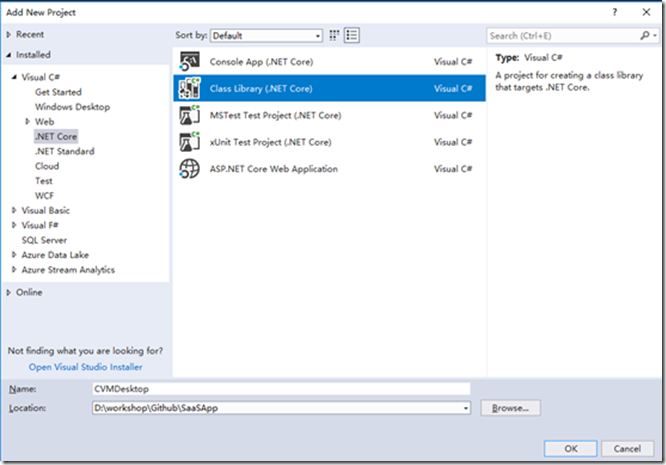Click the Class Library (.NET Core) template icon

[189, 88]
